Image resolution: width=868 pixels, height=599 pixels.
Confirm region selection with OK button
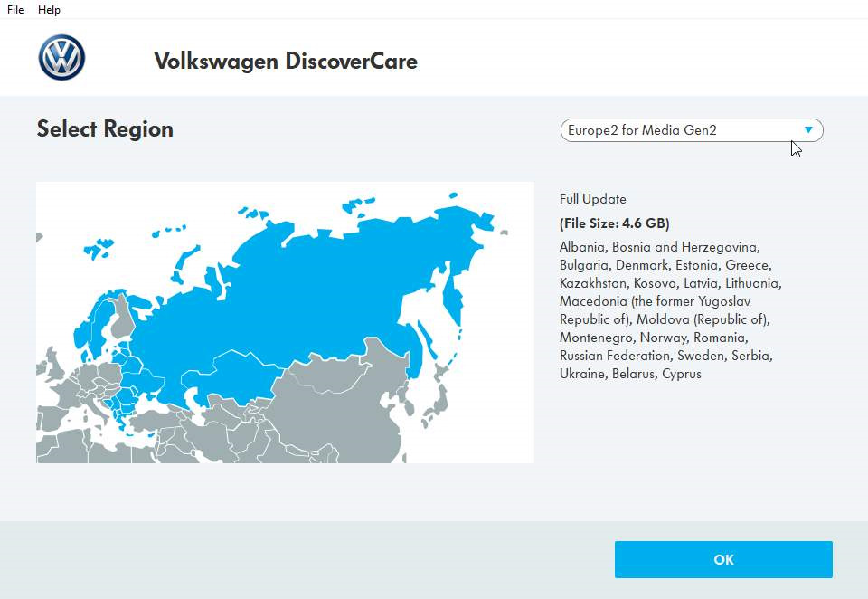(x=723, y=560)
